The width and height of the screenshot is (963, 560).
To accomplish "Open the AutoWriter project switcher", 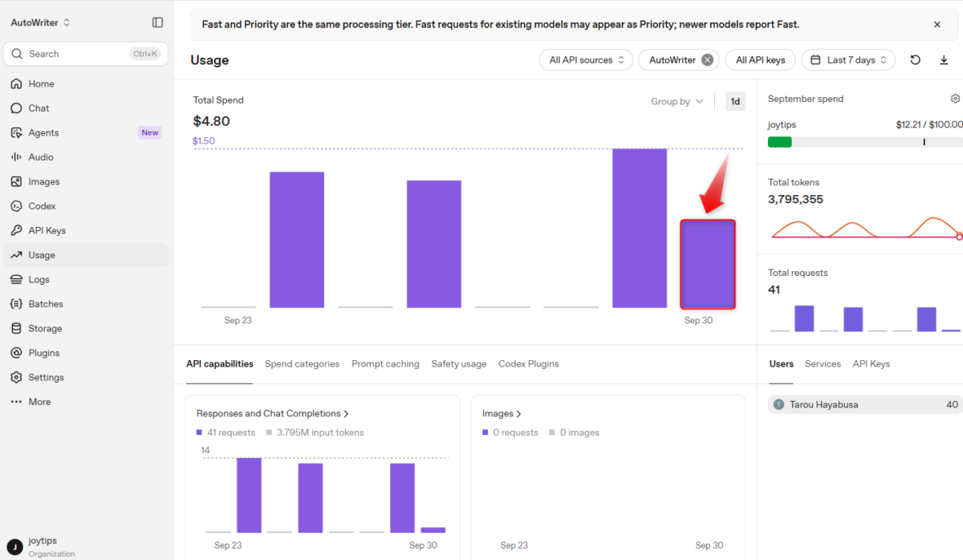I will (x=40, y=22).
